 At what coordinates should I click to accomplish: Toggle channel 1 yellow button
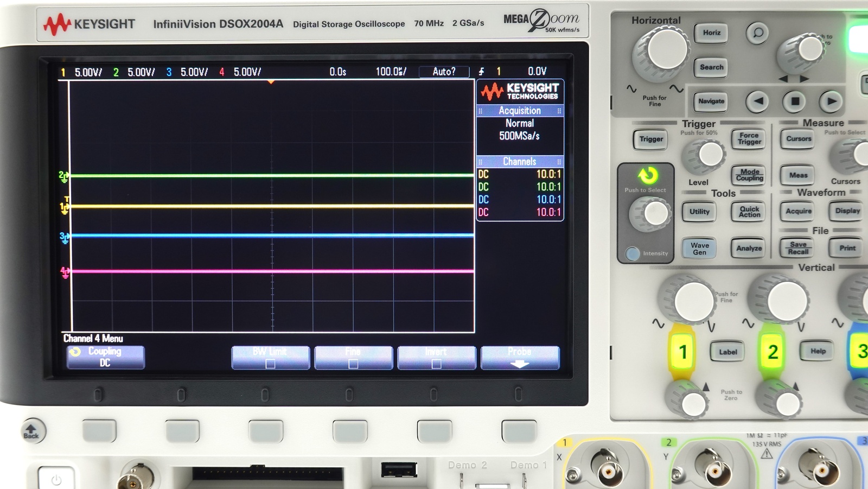tap(682, 352)
